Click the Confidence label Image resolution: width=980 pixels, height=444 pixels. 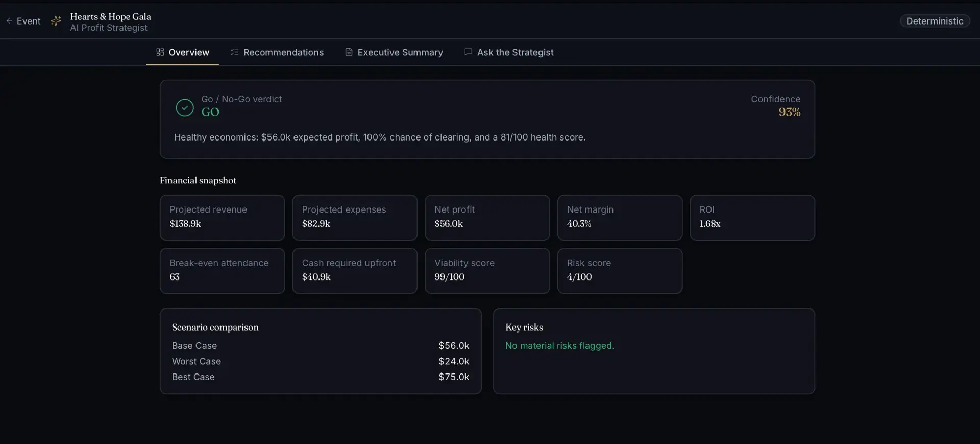tap(775, 99)
